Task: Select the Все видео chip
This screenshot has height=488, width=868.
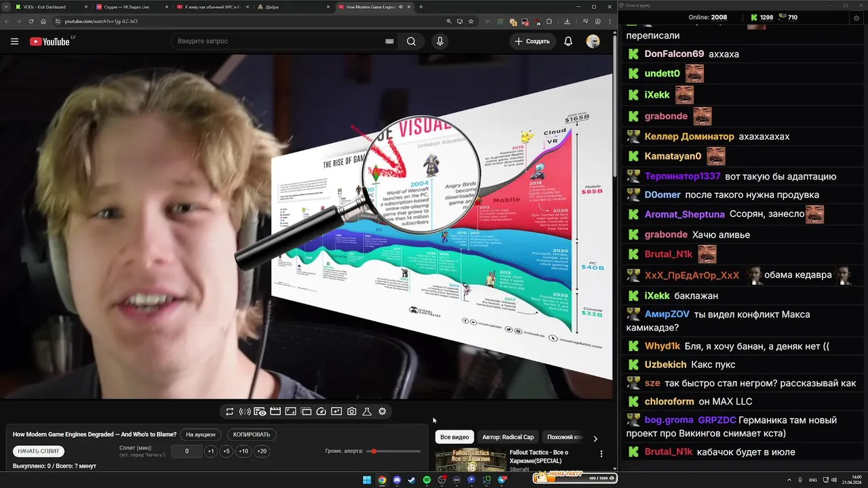Action: [454, 437]
